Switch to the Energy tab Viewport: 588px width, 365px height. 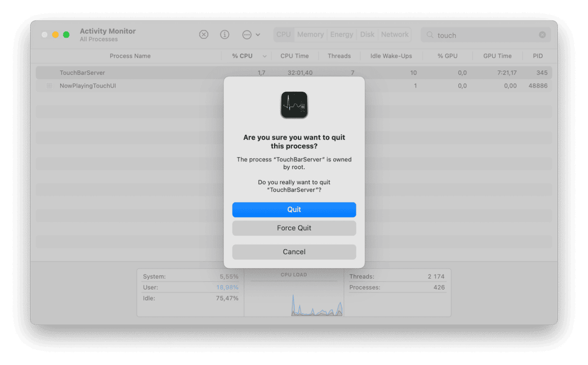(x=341, y=34)
